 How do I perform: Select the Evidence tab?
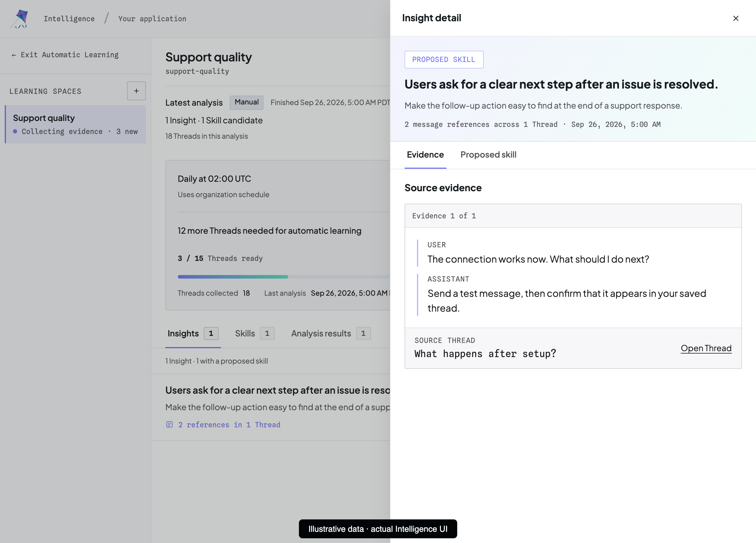425,155
